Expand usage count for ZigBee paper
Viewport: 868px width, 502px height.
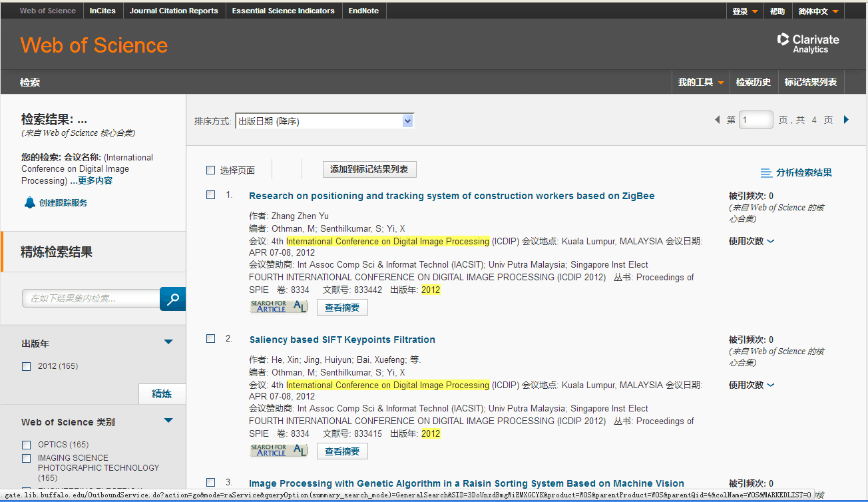pos(752,241)
